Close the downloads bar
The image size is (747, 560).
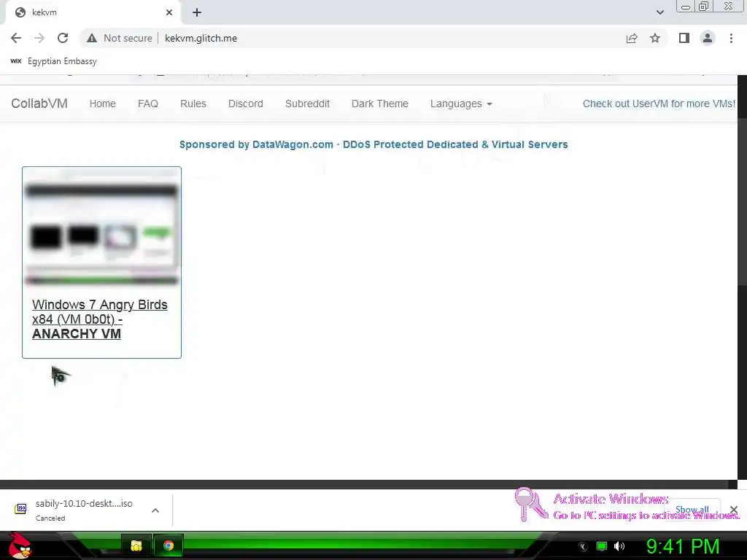point(734,510)
